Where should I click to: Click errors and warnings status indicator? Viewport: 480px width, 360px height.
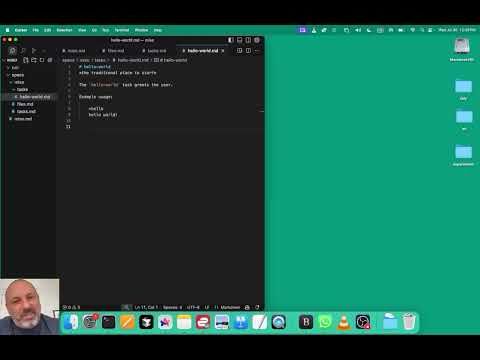coord(71,307)
